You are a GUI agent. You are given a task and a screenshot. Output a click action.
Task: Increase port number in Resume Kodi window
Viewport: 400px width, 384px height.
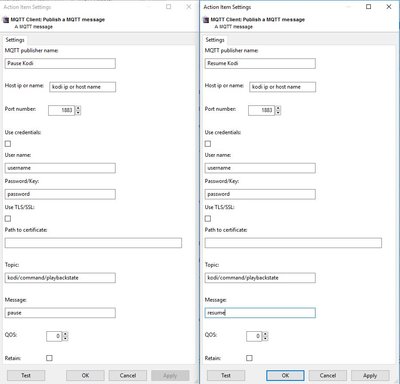pos(278,108)
